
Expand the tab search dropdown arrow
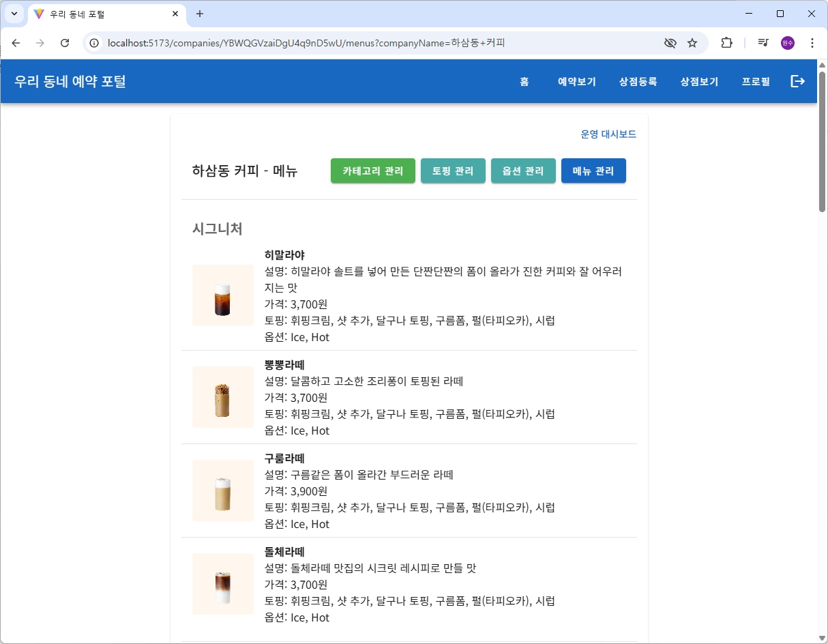(x=14, y=14)
